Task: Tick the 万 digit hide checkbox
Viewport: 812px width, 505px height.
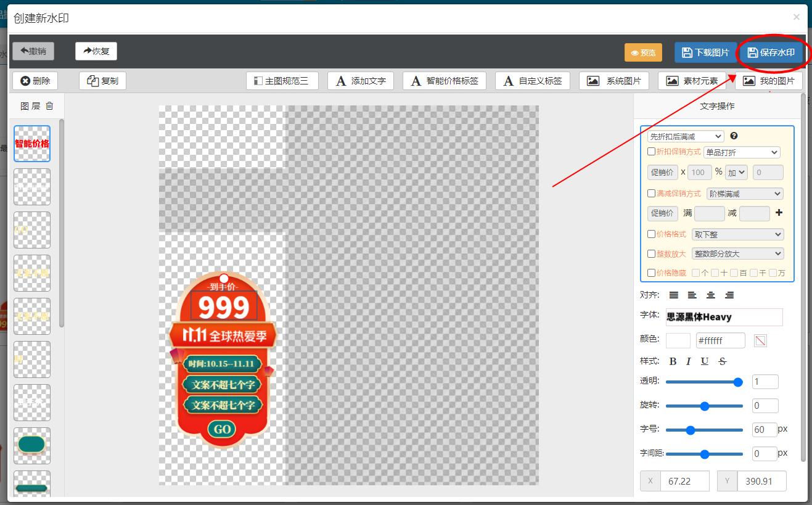Action: (773, 273)
